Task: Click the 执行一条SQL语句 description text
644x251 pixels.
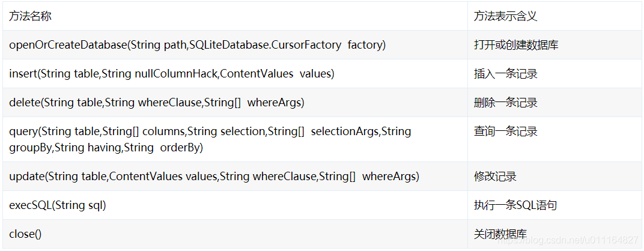Action: click(x=515, y=205)
